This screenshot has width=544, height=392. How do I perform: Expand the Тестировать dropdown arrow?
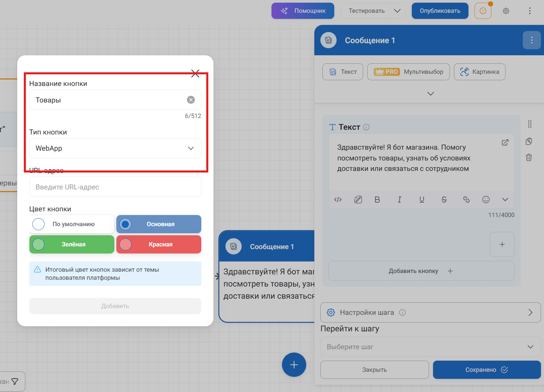click(x=397, y=11)
